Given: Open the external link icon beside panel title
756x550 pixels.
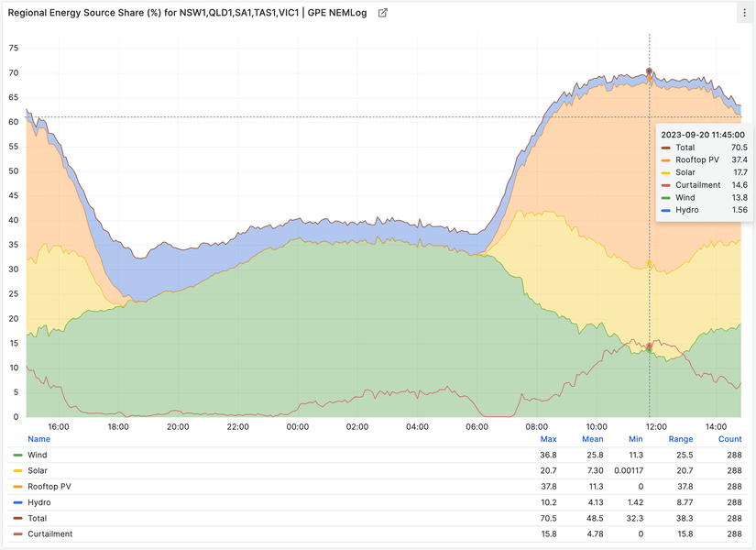Looking at the screenshot, I should click(383, 13).
